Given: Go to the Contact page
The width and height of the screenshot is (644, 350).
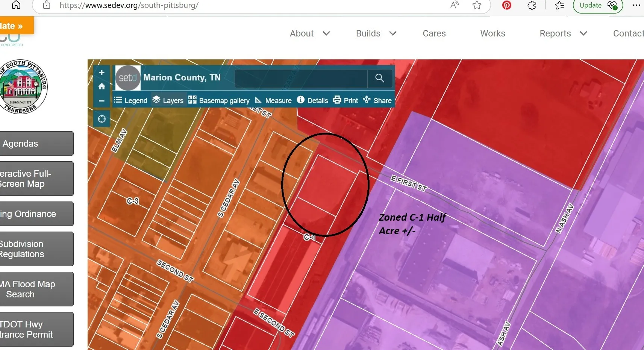Looking at the screenshot, I should pyautogui.click(x=628, y=33).
